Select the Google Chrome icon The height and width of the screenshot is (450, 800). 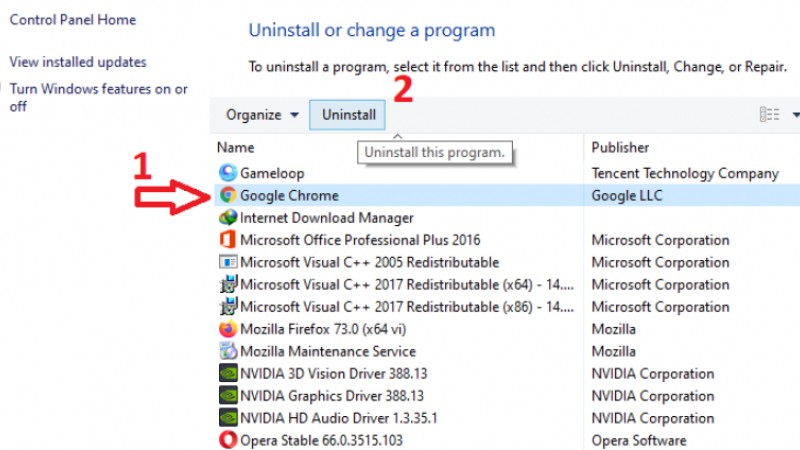[x=228, y=195]
